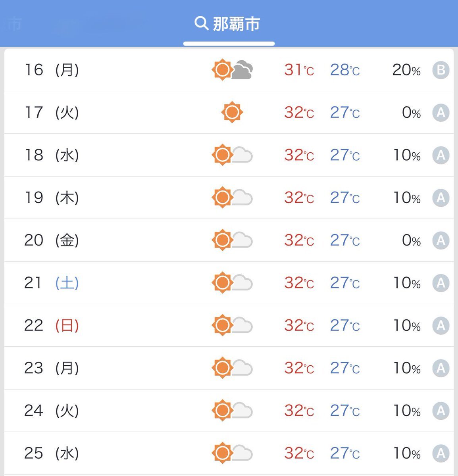
Task: Click the weather icon on the 21 (土) row
Action: (x=233, y=283)
